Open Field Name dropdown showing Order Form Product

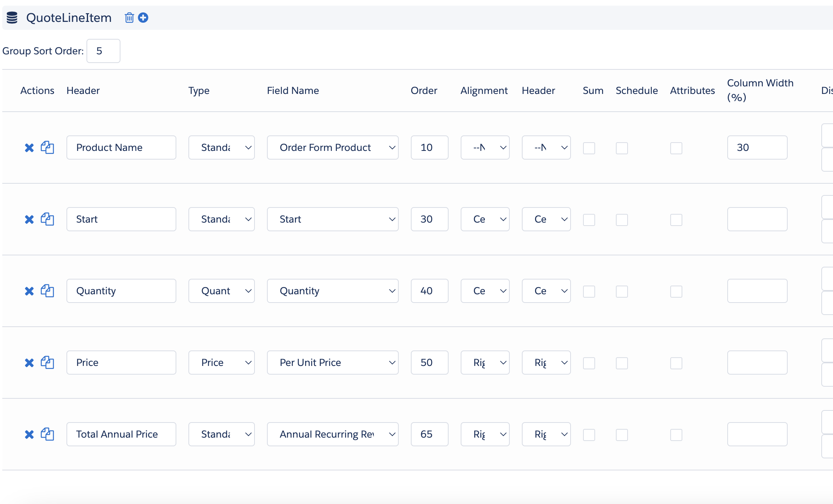pos(332,148)
